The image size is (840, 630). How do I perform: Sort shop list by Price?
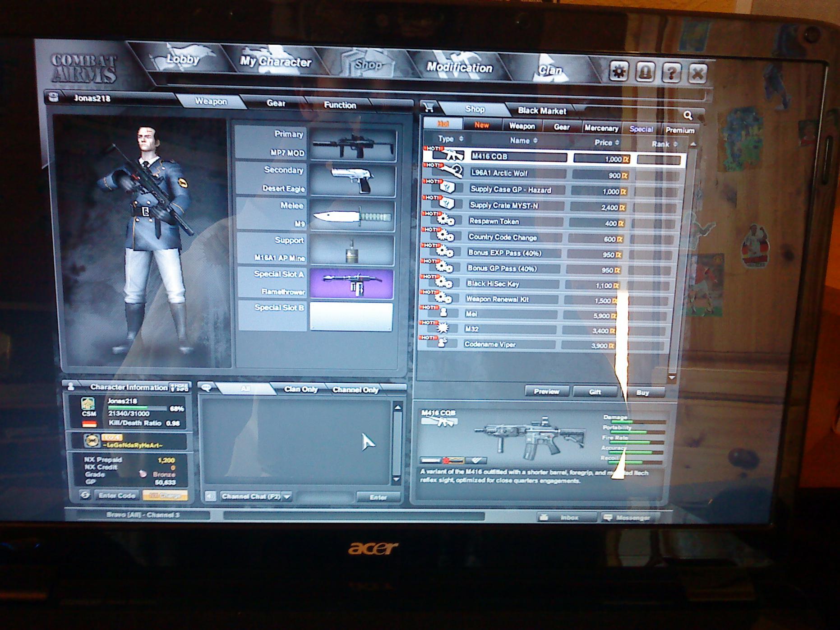pos(607,143)
